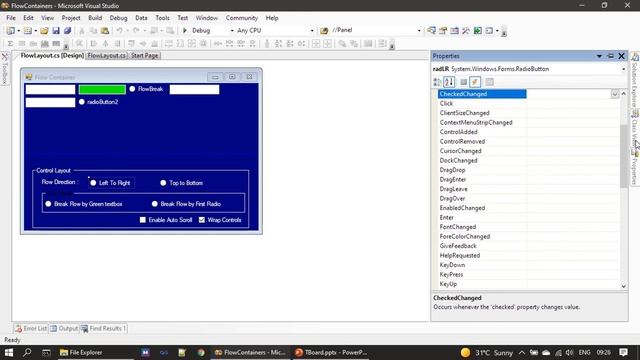Open the File menu
Screen dimensions: 640x360
11,18
